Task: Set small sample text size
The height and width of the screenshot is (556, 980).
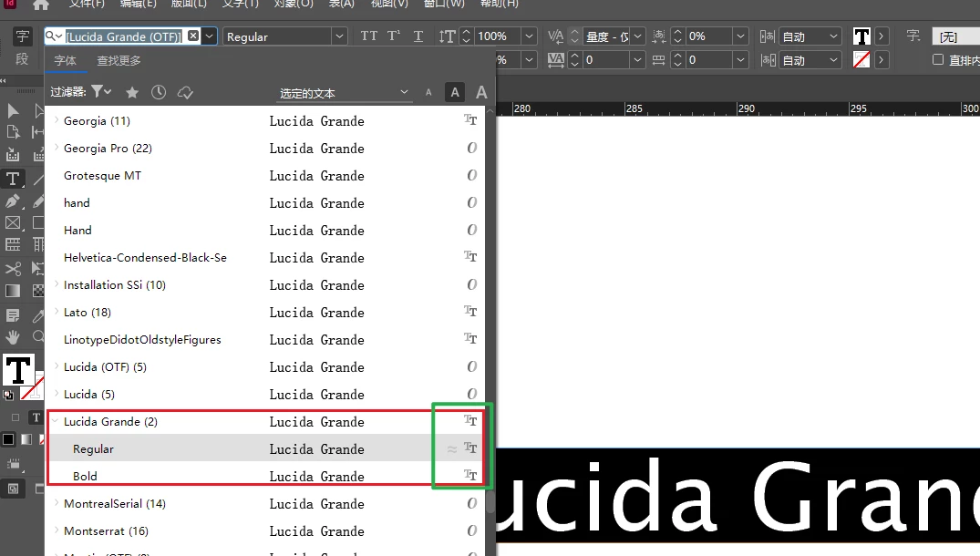Action: [428, 92]
